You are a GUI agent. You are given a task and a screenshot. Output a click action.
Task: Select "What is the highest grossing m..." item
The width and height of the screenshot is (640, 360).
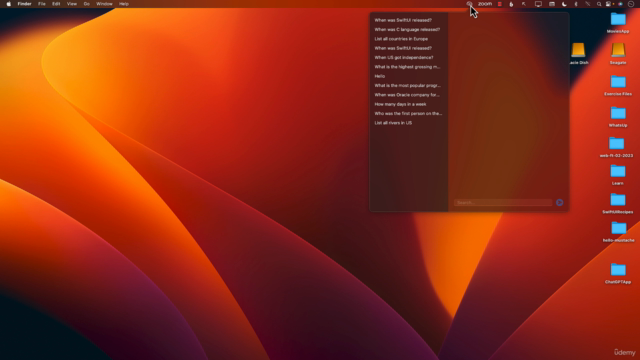click(407, 67)
